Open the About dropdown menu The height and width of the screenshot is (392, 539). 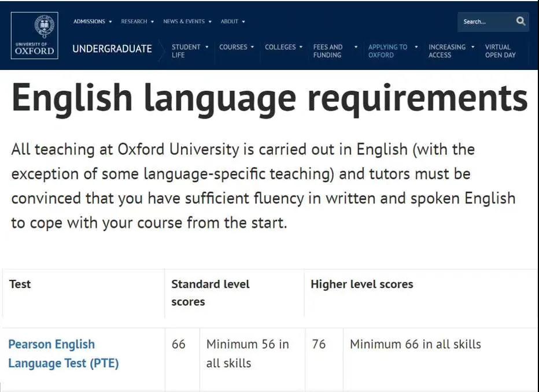(232, 21)
